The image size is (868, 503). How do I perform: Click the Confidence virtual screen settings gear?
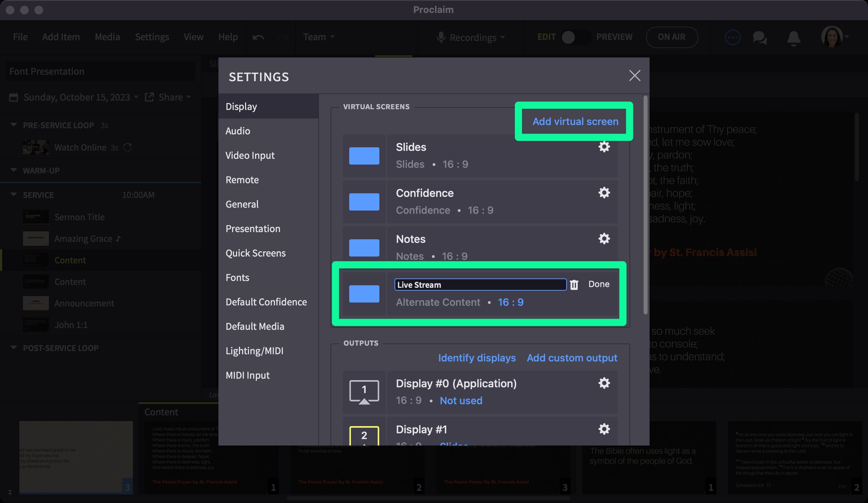[604, 193]
